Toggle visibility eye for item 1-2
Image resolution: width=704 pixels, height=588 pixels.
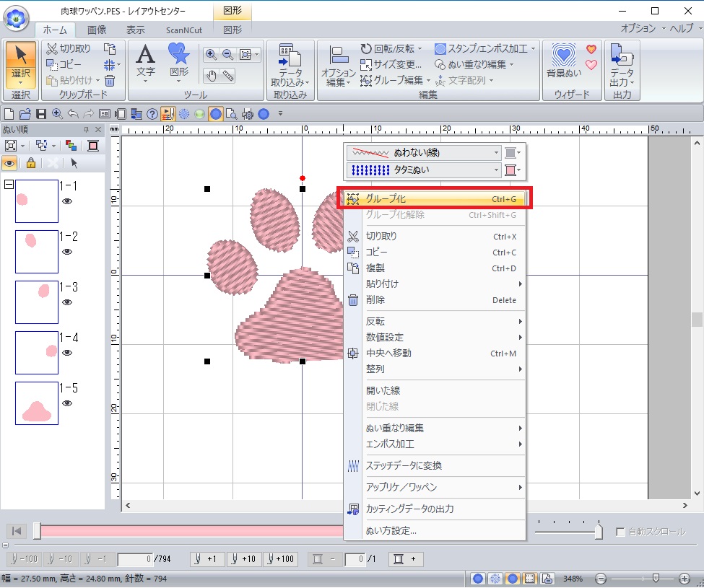coord(67,252)
